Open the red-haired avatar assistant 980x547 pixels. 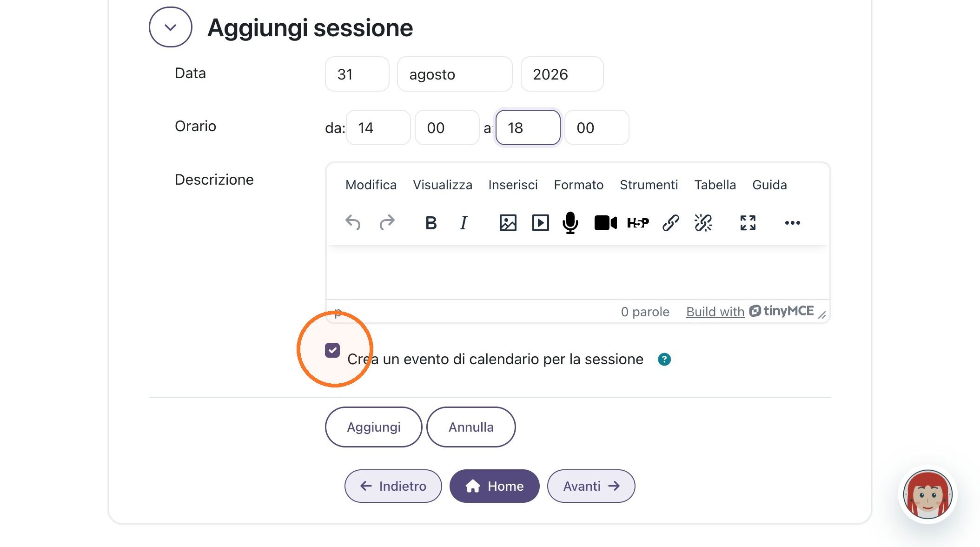(x=927, y=494)
